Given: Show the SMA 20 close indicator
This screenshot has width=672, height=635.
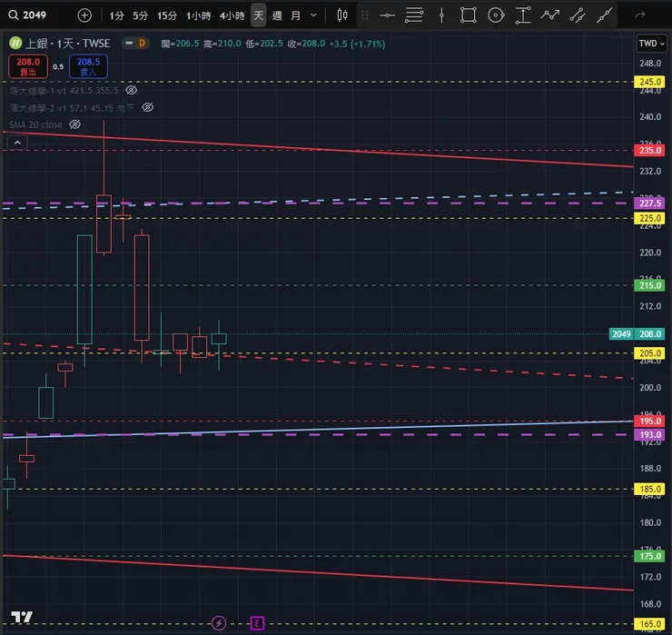Looking at the screenshot, I should pos(74,124).
